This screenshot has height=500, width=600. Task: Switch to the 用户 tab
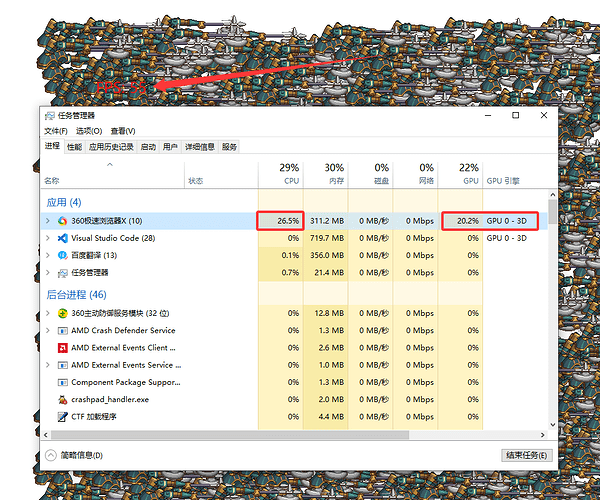coord(170,147)
